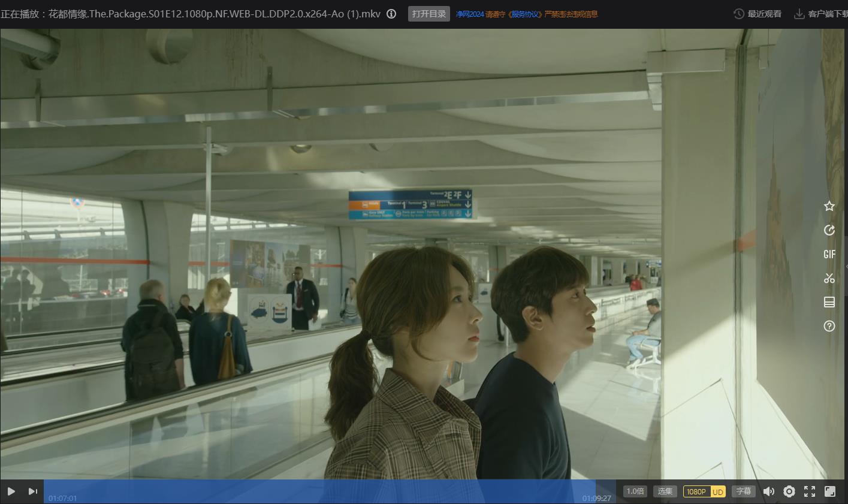Viewport: 848px width, 504px height.
Task: Toggle fullscreen mode
Action: pos(810,491)
